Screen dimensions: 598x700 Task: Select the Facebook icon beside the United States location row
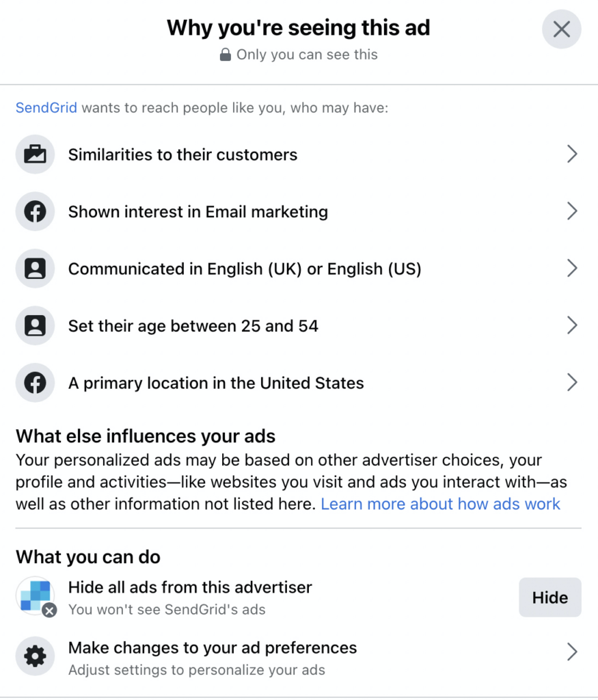pos(35,383)
